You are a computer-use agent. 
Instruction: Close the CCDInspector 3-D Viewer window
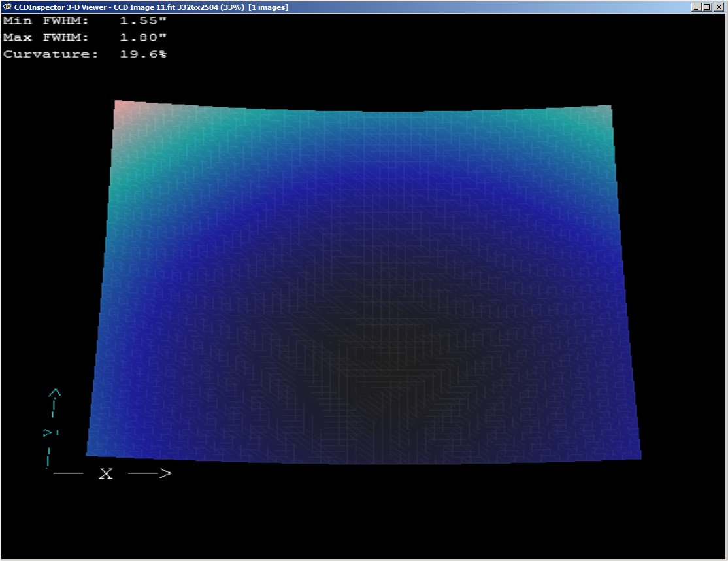[x=719, y=7]
